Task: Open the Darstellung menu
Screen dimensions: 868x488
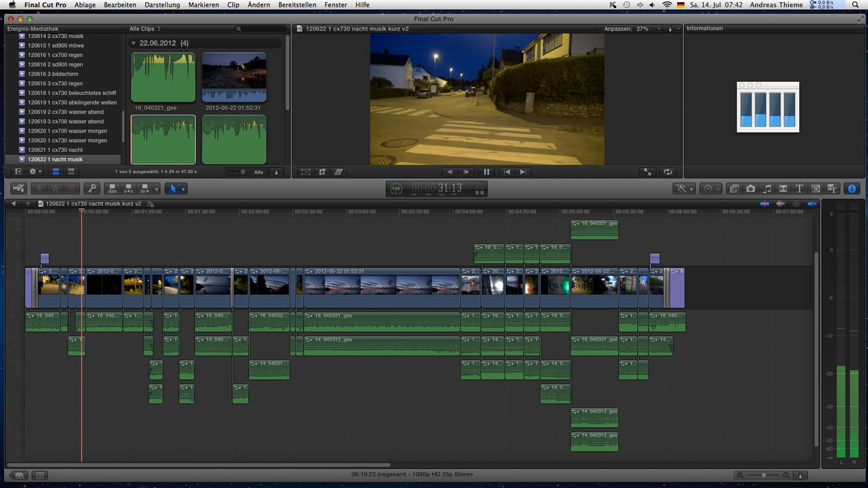Action: (162, 5)
